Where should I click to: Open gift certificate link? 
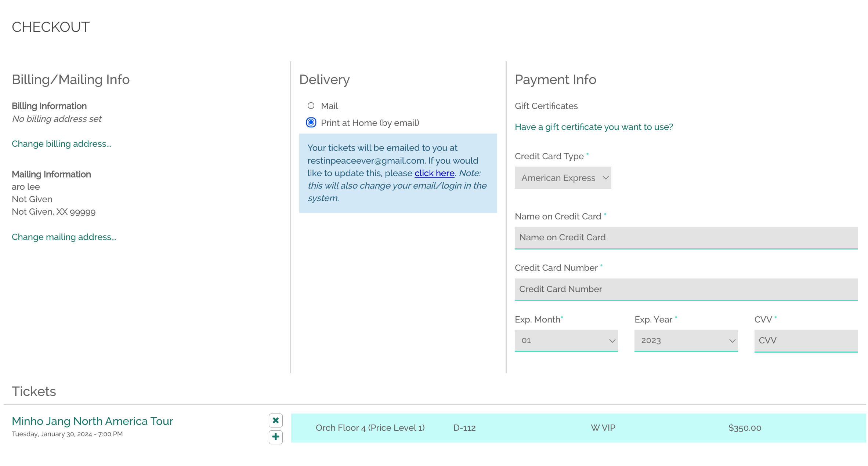pyautogui.click(x=593, y=127)
